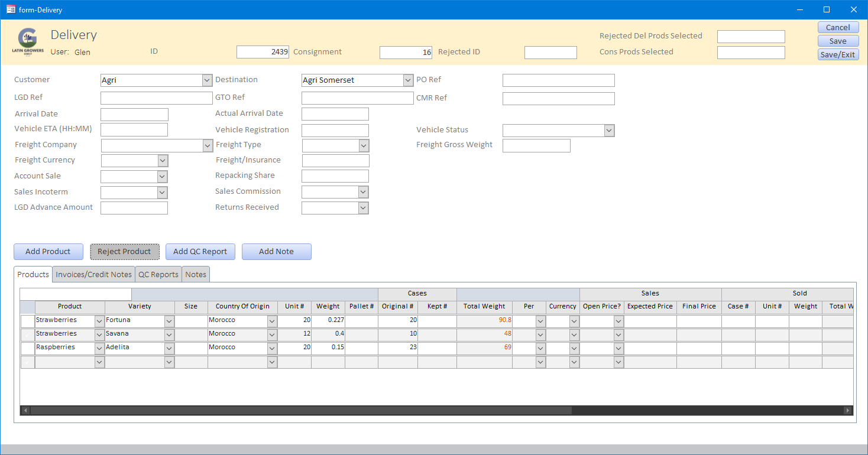Click the Latin Growers logo
The width and height of the screenshot is (868, 455).
point(27,43)
